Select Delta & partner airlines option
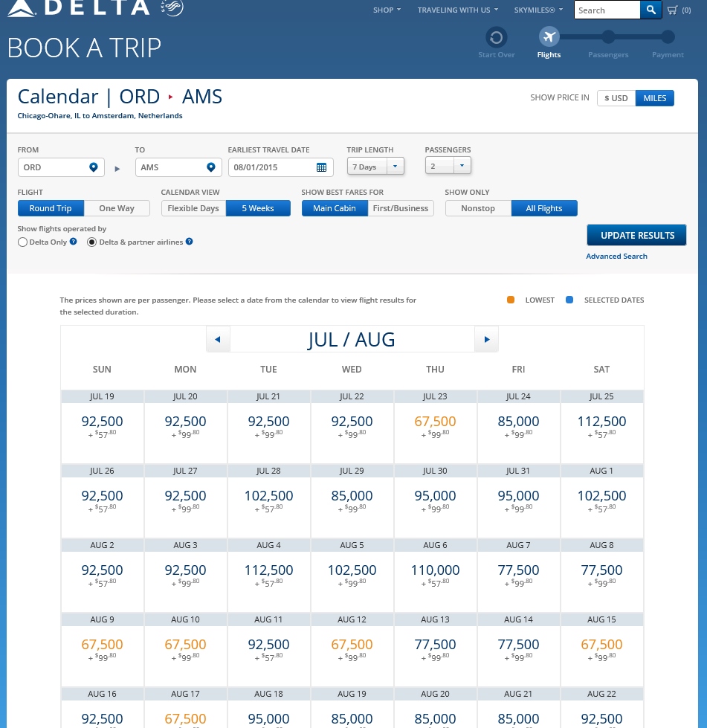The width and height of the screenshot is (707, 728). [92, 242]
